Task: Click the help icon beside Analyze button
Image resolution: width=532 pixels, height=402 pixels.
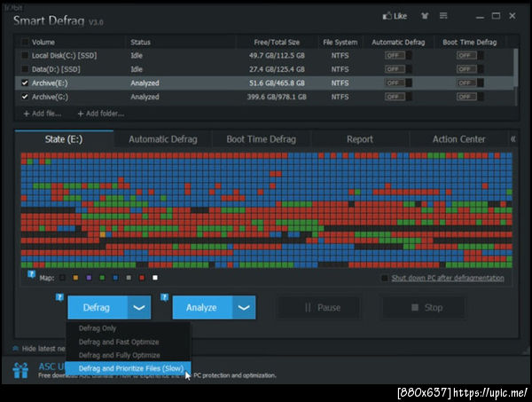Action: [x=165, y=297]
